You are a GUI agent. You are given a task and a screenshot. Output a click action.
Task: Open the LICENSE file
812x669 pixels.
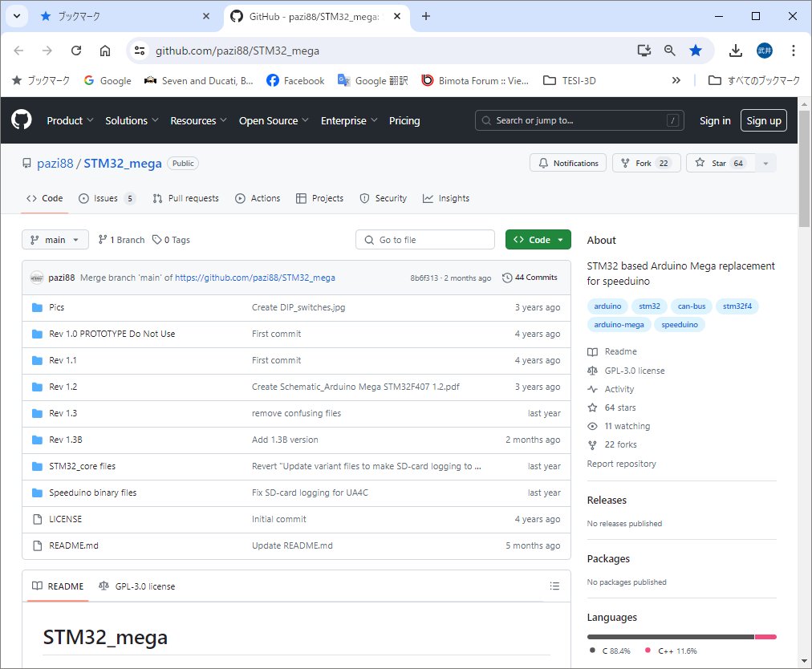[x=65, y=519]
